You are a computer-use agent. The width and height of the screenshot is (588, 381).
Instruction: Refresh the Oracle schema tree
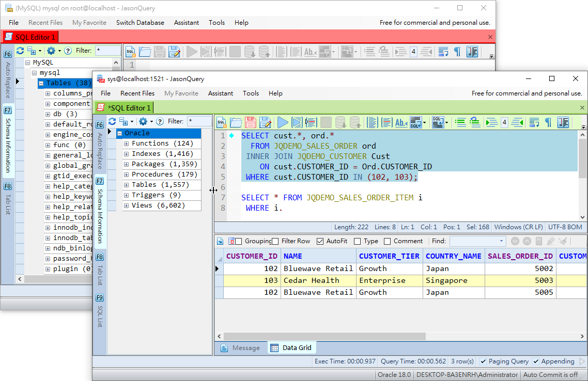pyautogui.click(x=112, y=121)
